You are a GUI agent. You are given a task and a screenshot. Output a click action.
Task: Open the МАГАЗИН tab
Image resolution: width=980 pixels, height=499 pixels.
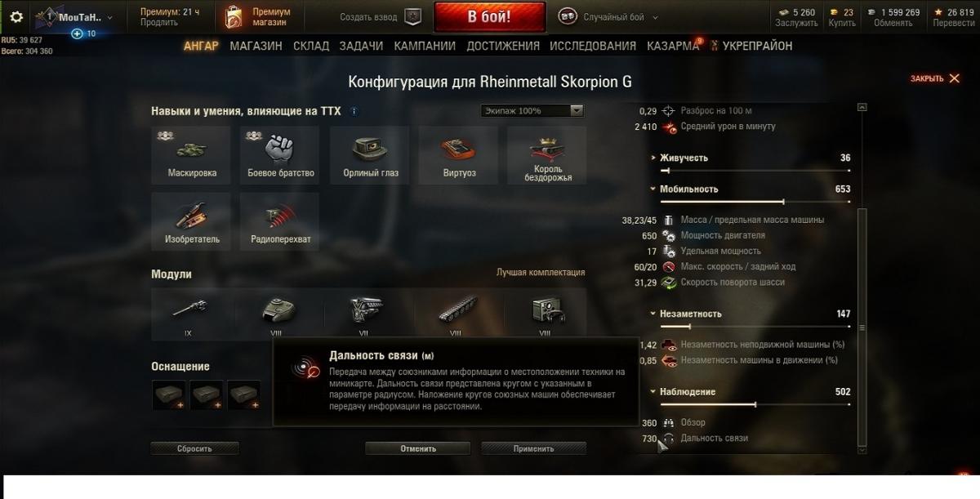(x=256, y=46)
